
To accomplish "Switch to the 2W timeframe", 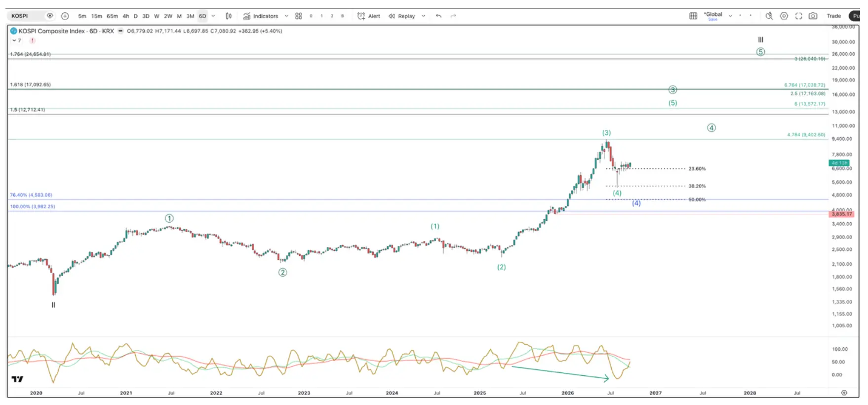I will tap(168, 16).
